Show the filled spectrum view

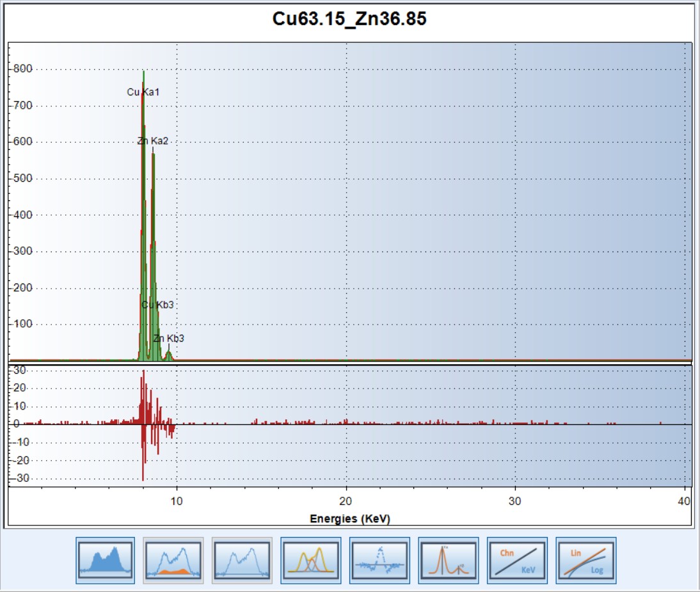point(106,560)
